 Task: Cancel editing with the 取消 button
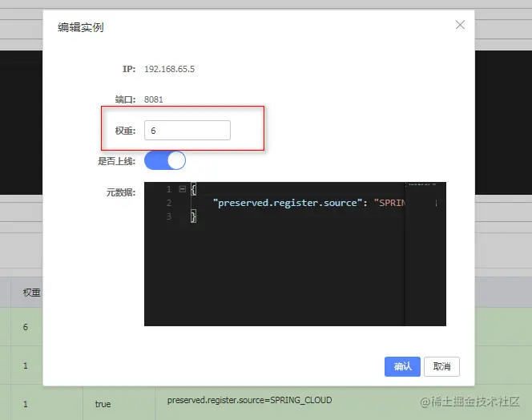coord(441,366)
